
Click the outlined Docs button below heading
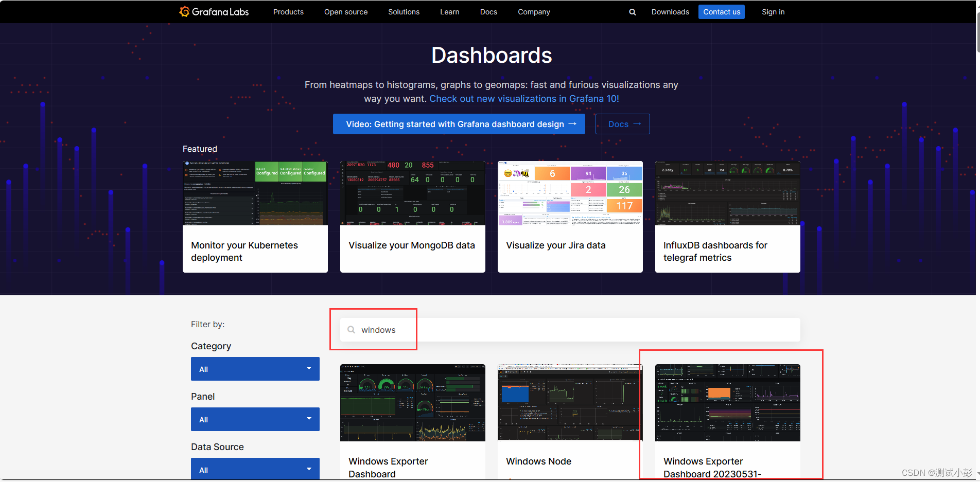623,124
